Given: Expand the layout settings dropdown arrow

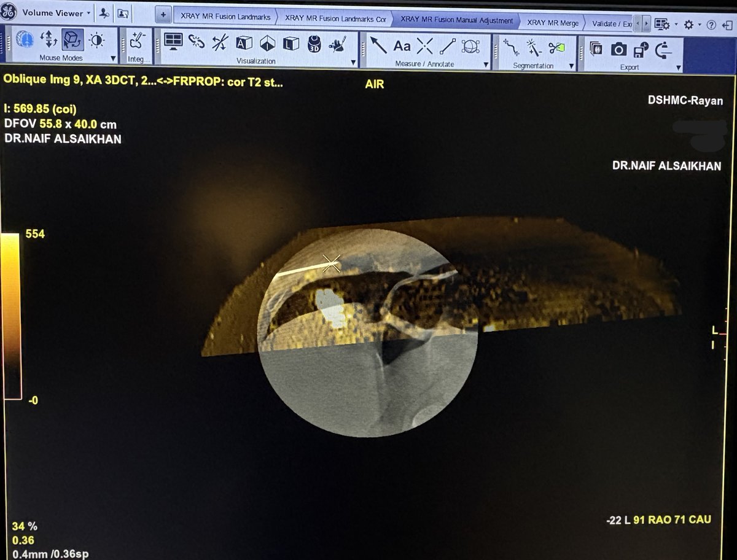Looking at the screenshot, I should coord(676,25).
